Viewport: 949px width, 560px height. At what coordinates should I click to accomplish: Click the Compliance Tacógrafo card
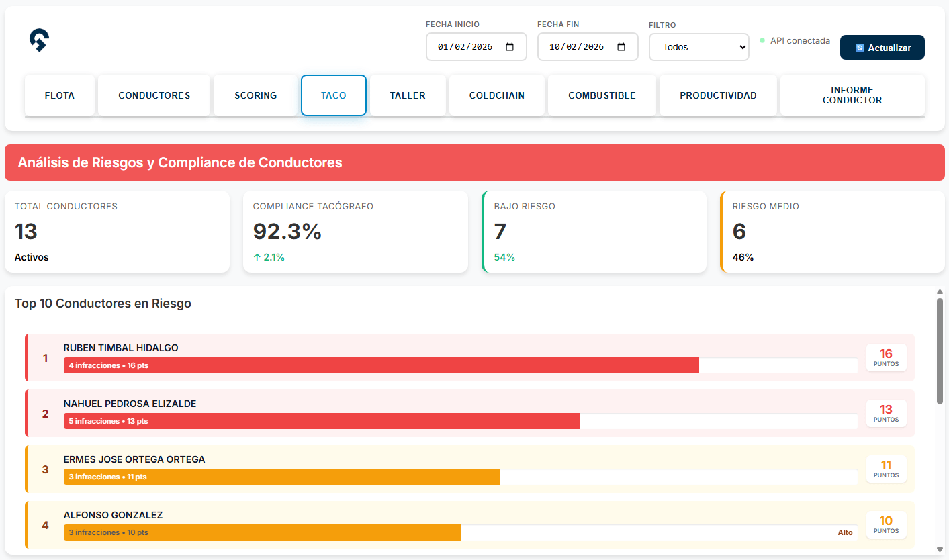point(355,232)
